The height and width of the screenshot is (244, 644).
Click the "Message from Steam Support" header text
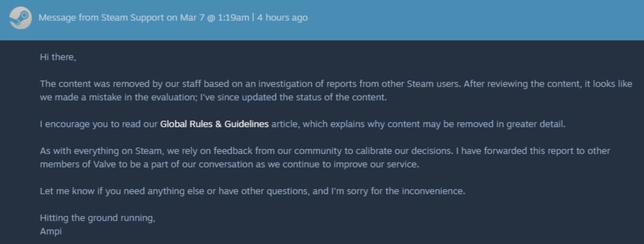(x=101, y=18)
